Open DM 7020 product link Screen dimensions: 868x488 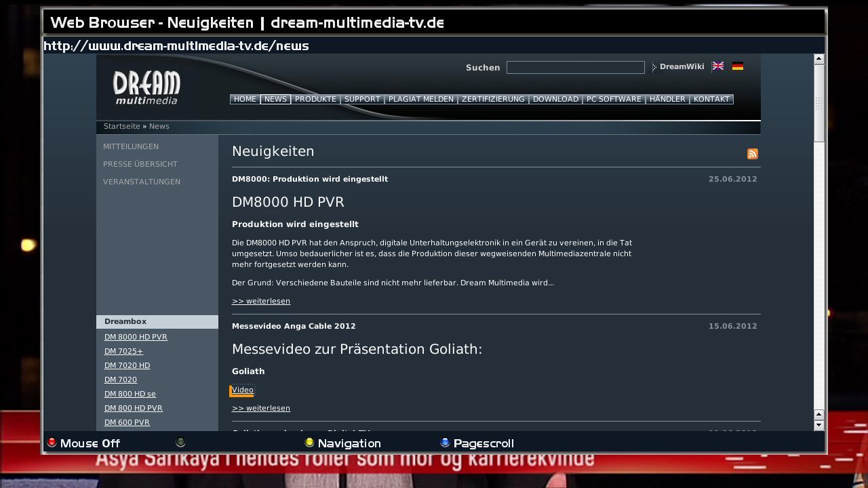tap(121, 380)
